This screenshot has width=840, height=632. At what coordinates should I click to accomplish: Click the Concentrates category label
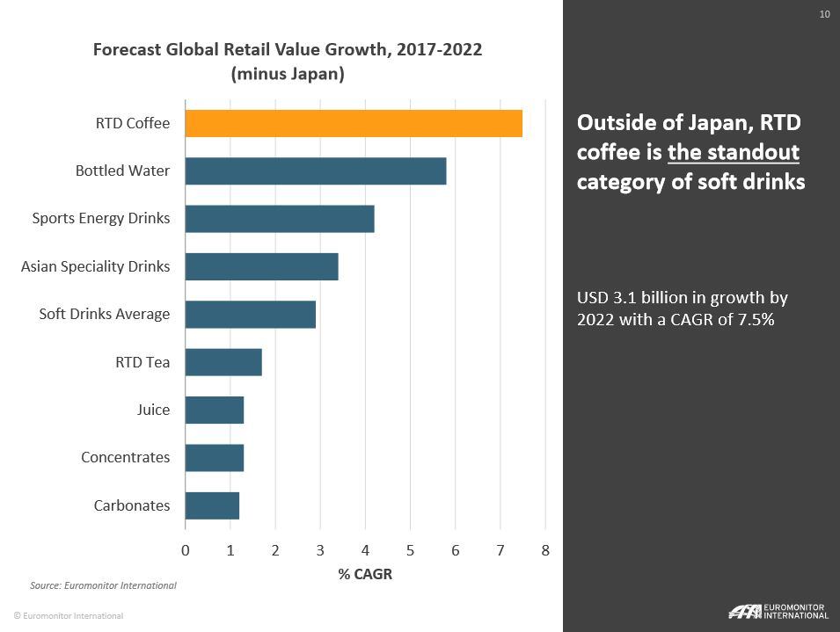126,457
